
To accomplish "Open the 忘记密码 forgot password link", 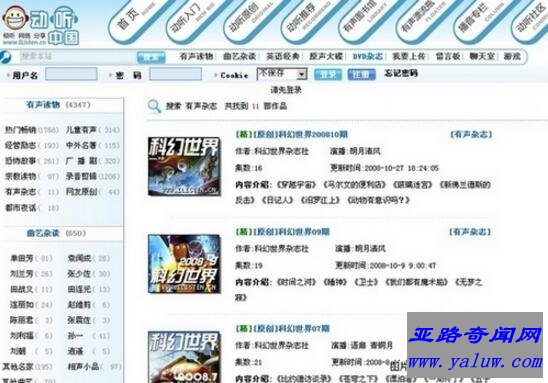I will 401,73.
